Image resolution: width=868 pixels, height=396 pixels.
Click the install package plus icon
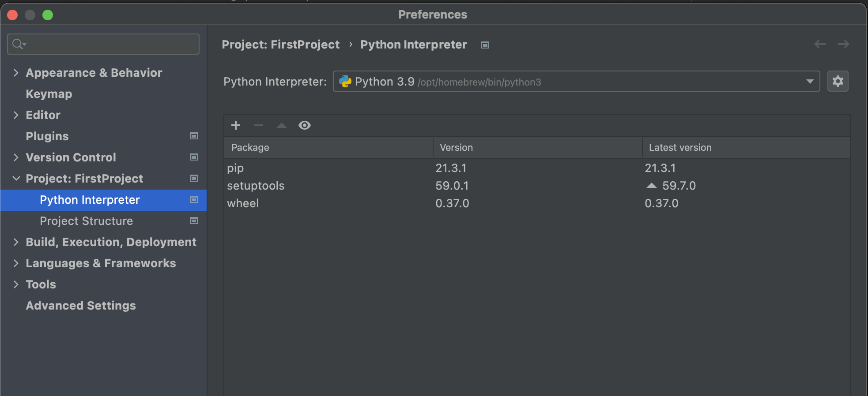pyautogui.click(x=236, y=125)
